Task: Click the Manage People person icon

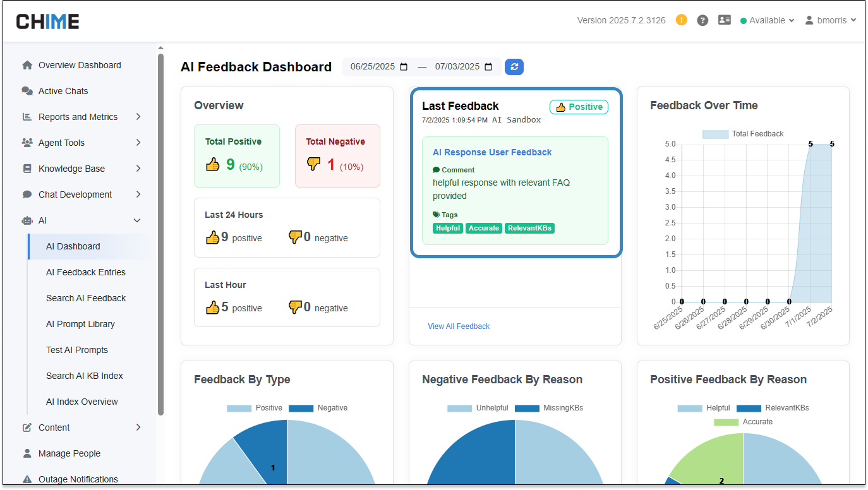Action: click(x=27, y=453)
